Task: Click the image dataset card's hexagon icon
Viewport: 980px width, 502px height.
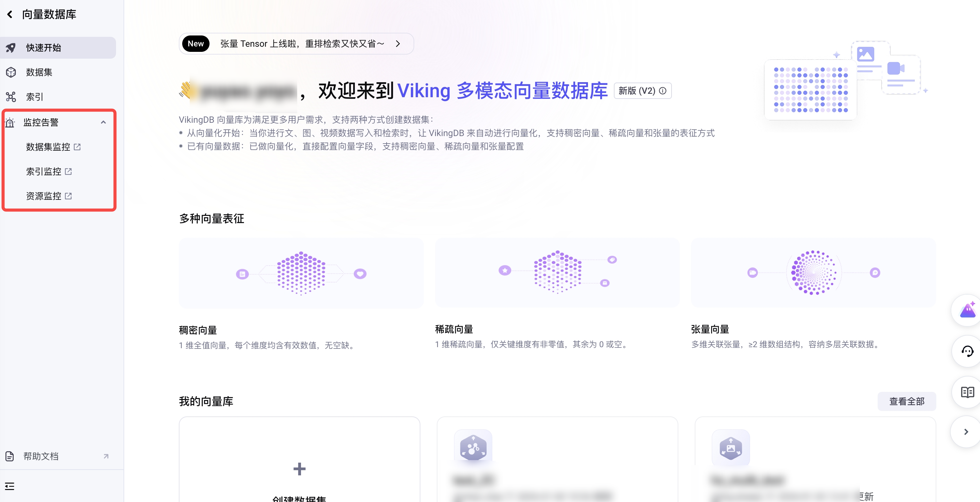Action: [x=731, y=448]
